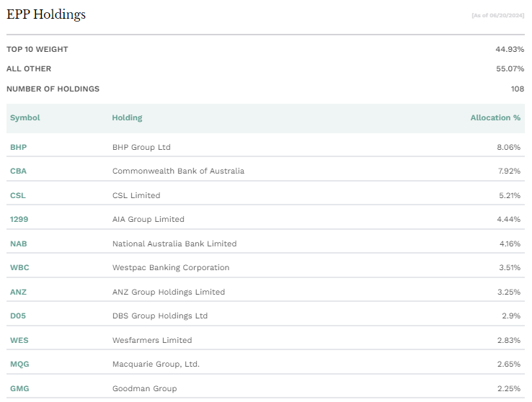Image resolution: width=532 pixels, height=402 pixels.
Task: Click the 8.06% allocation value
Action: point(509,147)
